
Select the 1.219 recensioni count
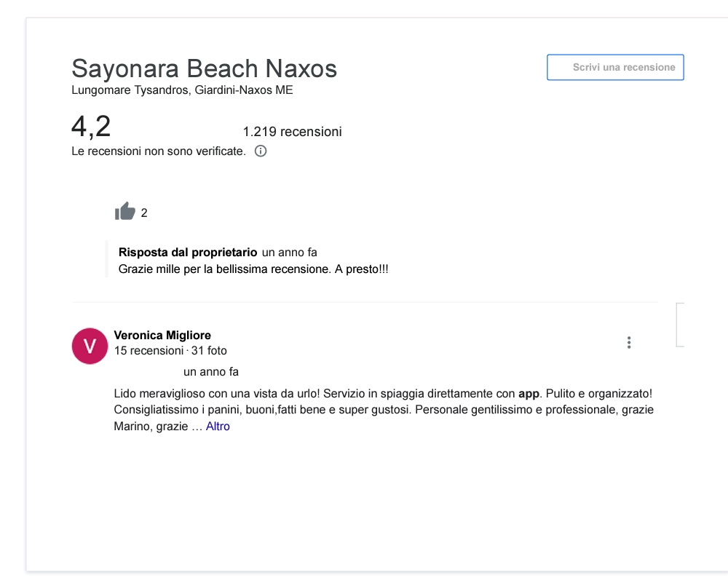pos(292,132)
